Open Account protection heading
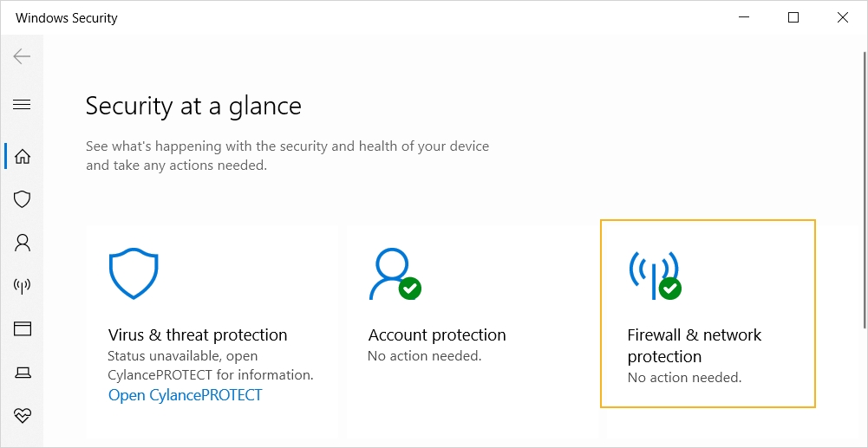The height and width of the screenshot is (448, 868). click(x=437, y=335)
